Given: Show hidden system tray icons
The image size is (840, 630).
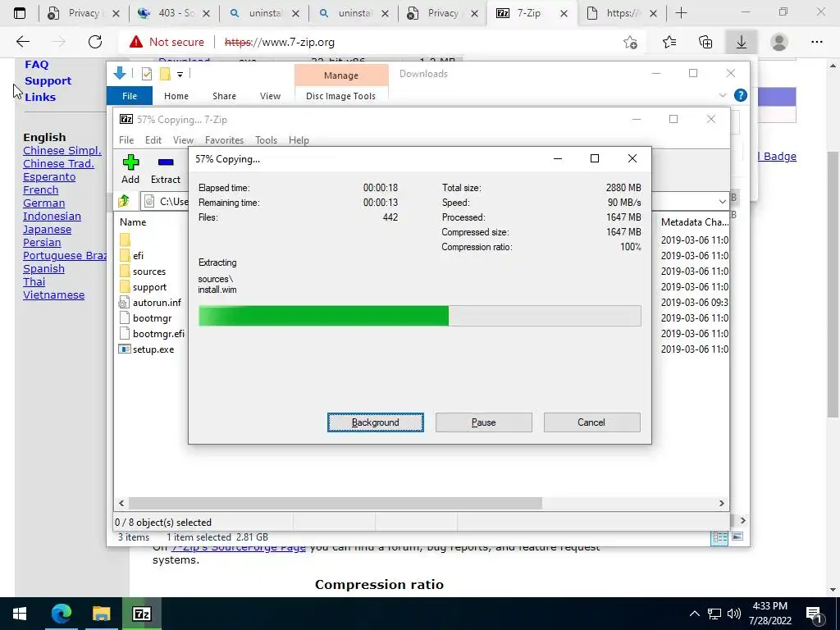Looking at the screenshot, I should click(694, 614).
